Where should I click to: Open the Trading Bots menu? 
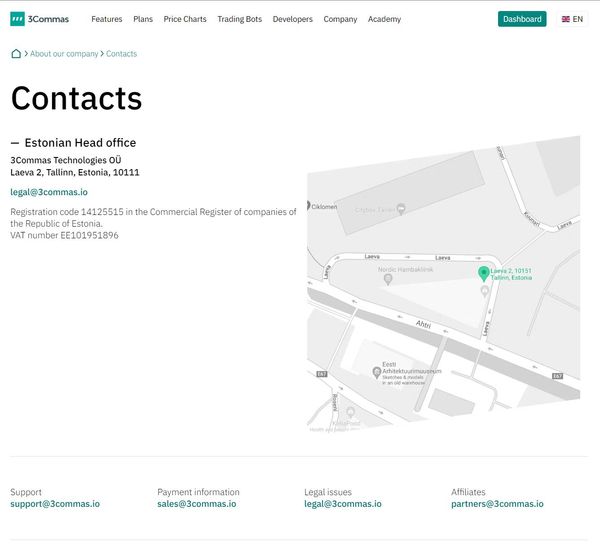tap(239, 19)
